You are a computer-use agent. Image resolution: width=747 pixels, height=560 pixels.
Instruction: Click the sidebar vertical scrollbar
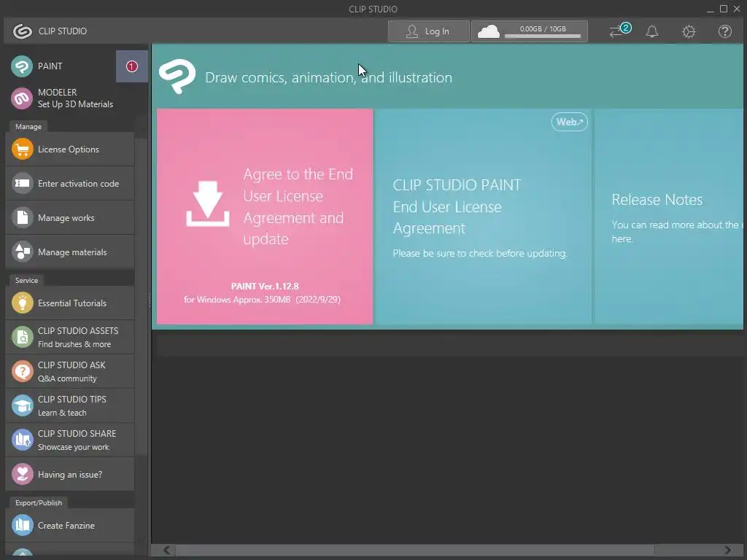142,295
